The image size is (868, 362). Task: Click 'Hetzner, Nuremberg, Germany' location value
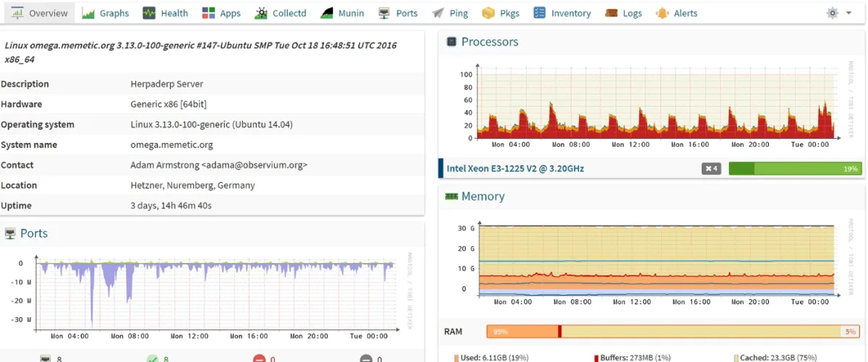(192, 185)
